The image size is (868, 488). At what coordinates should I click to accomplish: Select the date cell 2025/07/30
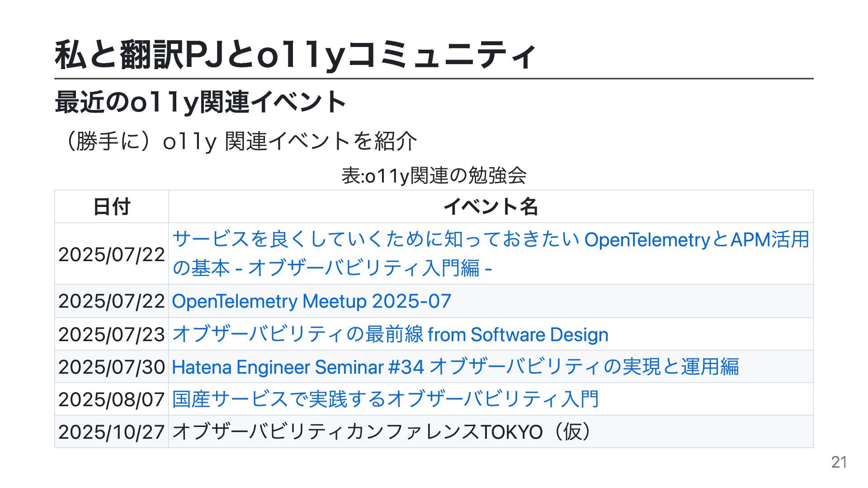[112, 367]
